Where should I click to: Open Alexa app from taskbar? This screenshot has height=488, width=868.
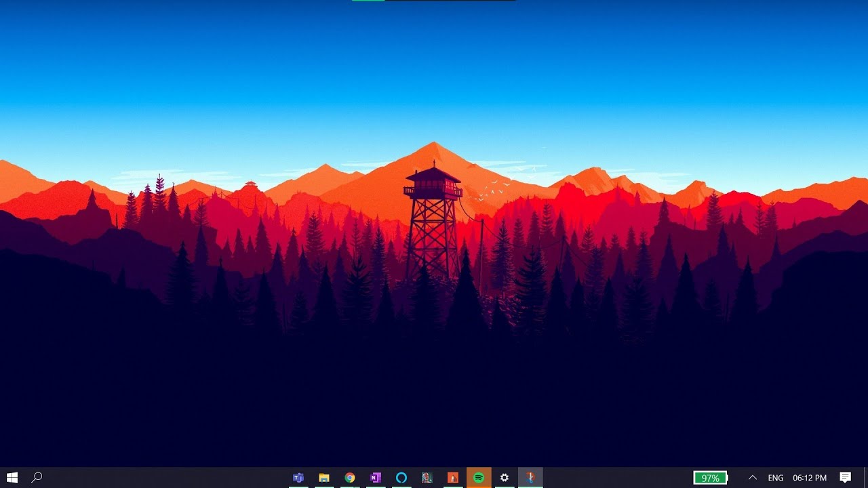point(401,478)
